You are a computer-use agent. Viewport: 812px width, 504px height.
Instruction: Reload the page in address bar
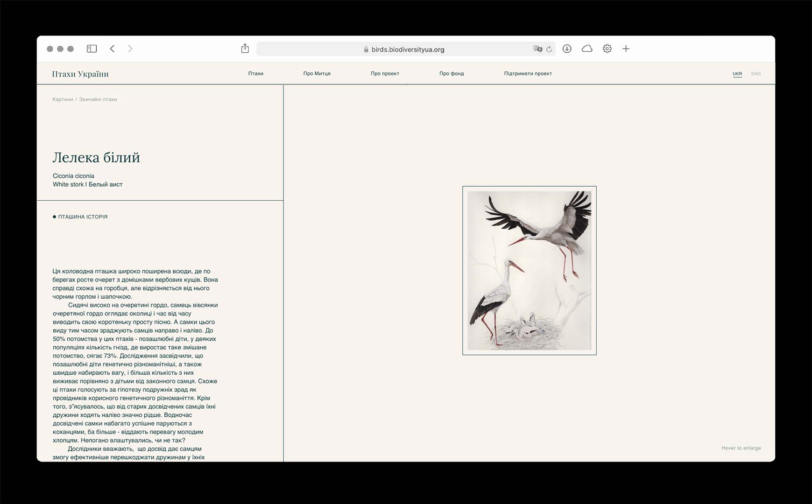(549, 49)
